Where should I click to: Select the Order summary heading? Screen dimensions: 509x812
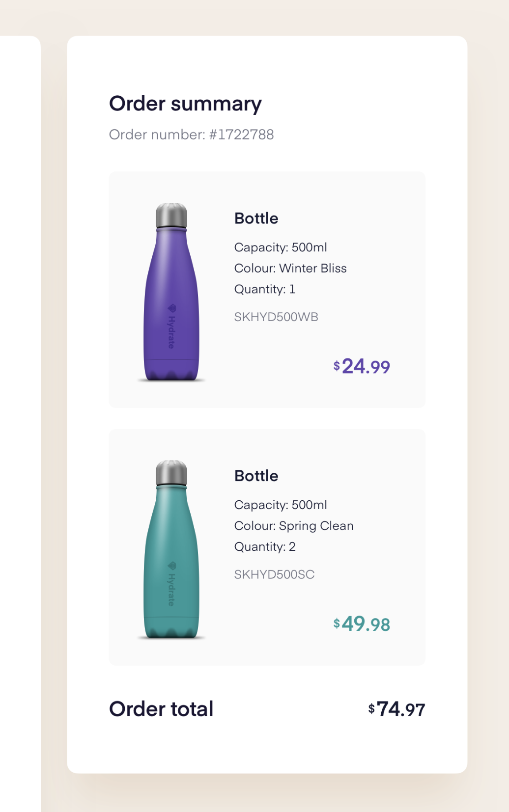click(x=185, y=104)
